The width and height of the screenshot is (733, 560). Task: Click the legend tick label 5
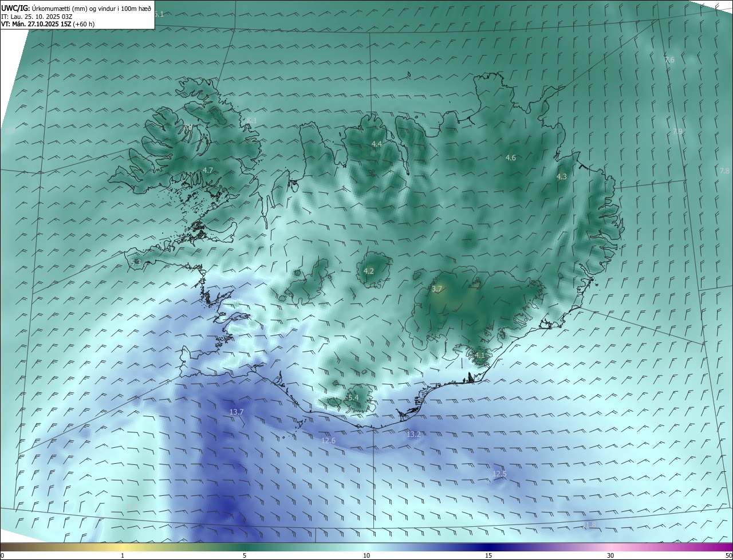pos(245,555)
